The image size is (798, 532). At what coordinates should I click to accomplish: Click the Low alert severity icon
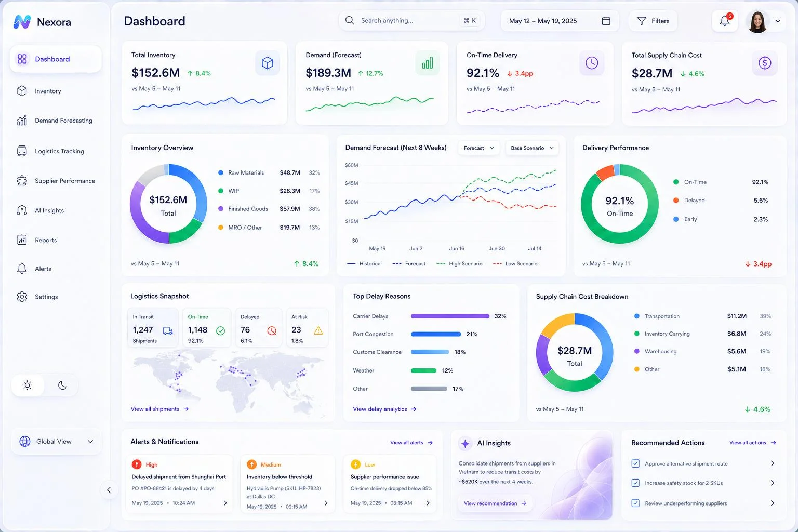tap(356, 464)
